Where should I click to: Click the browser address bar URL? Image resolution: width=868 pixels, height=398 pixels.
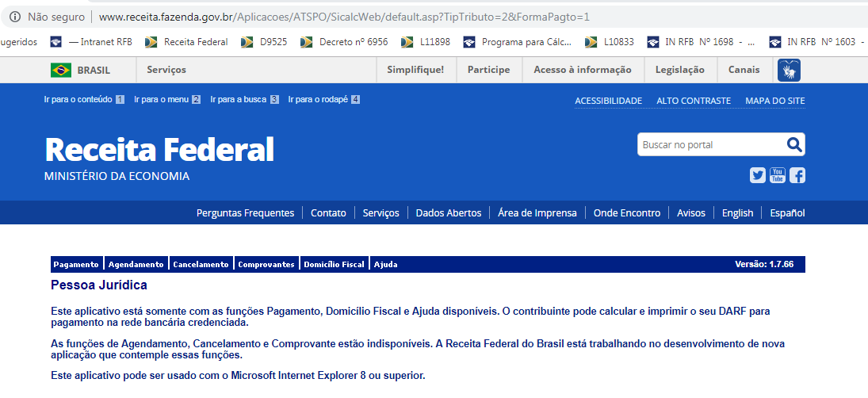(344, 17)
